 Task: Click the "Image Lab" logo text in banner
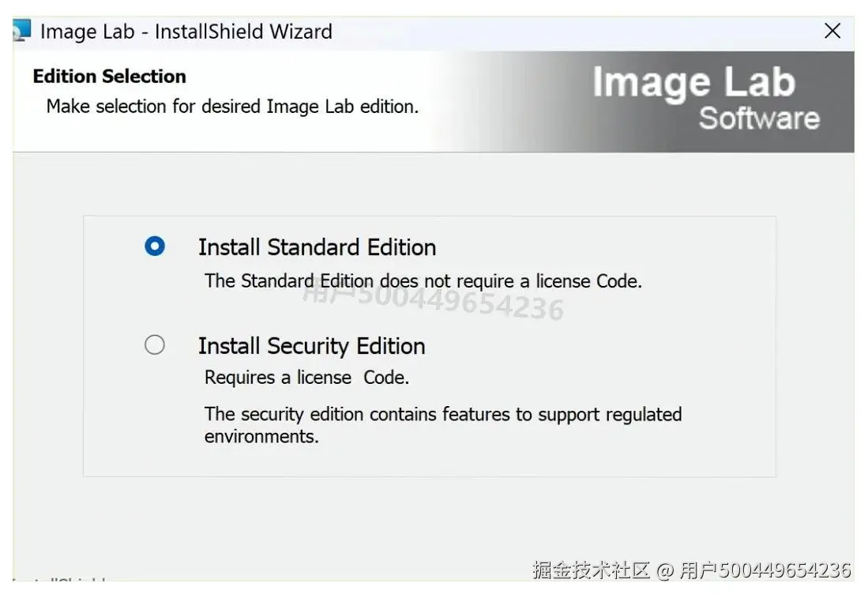693,83
